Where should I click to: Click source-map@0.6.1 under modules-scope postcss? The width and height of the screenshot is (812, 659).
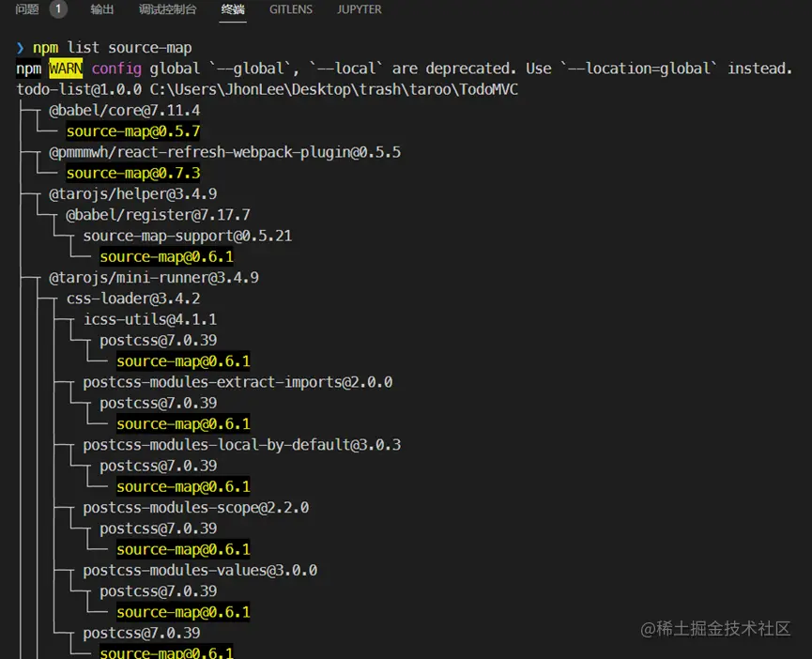(183, 549)
